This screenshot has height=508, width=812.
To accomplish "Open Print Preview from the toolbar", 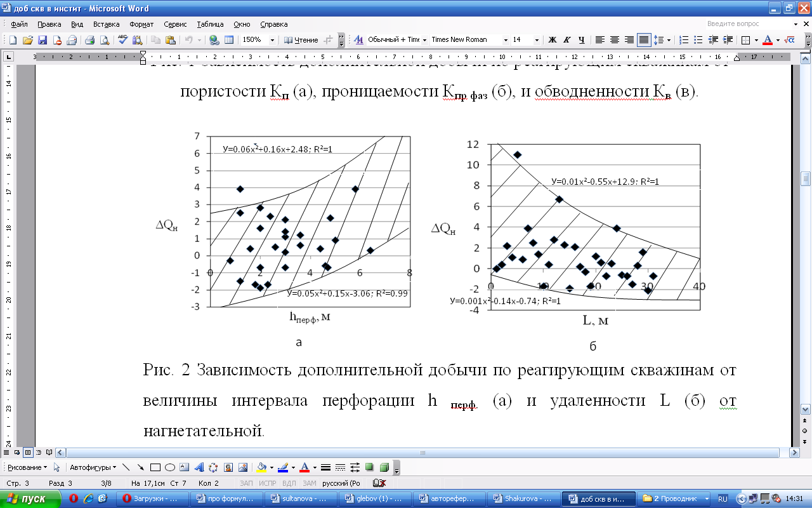I will pyautogui.click(x=104, y=40).
